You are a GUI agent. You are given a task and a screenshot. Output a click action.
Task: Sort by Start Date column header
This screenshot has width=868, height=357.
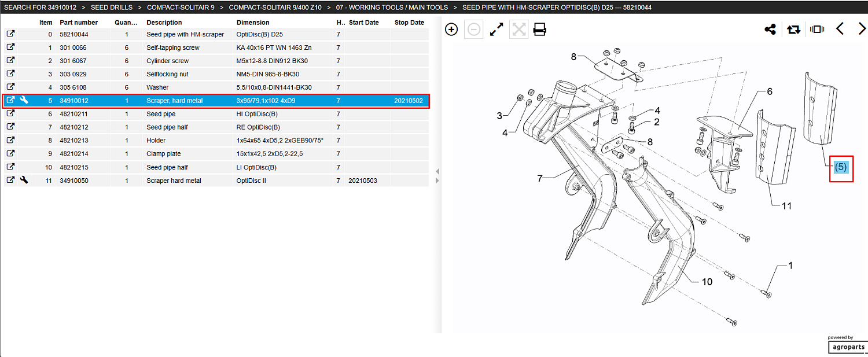pos(364,23)
